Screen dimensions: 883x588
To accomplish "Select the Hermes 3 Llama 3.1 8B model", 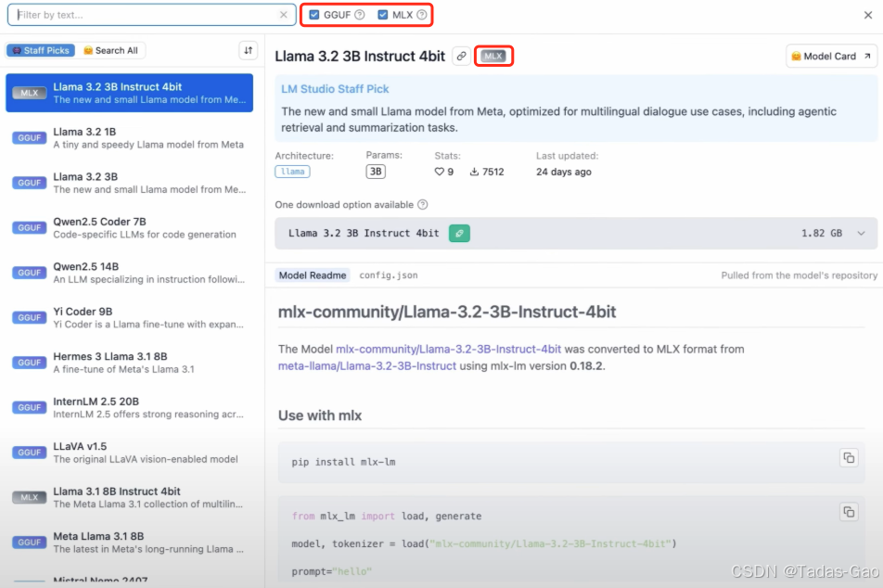I will [x=130, y=363].
